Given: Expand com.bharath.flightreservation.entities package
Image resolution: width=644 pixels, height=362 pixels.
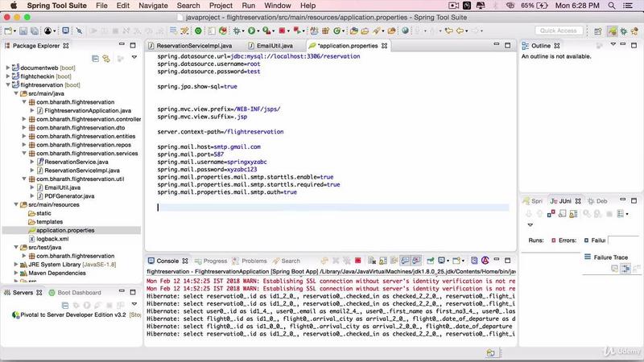Looking at the screenshot, I should tap(24, 136).
